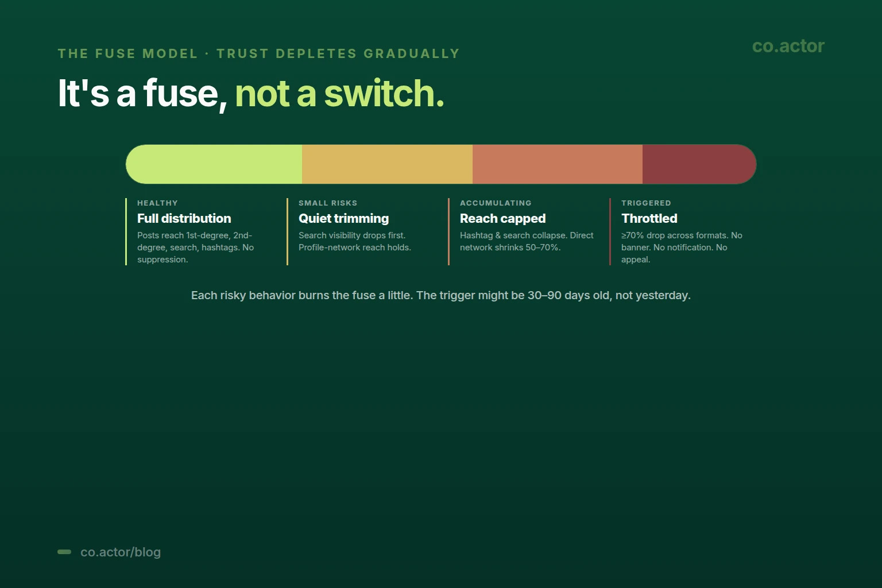Click the text "Search visibility drops first."
Screen dimensions: 882x588
pos(352,235)
